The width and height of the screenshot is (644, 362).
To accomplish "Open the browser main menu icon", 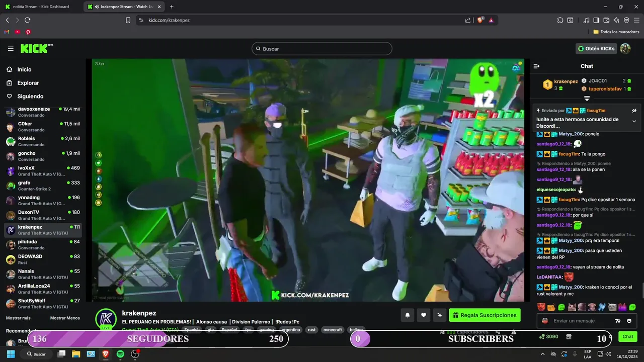I will tap(636, 20).
